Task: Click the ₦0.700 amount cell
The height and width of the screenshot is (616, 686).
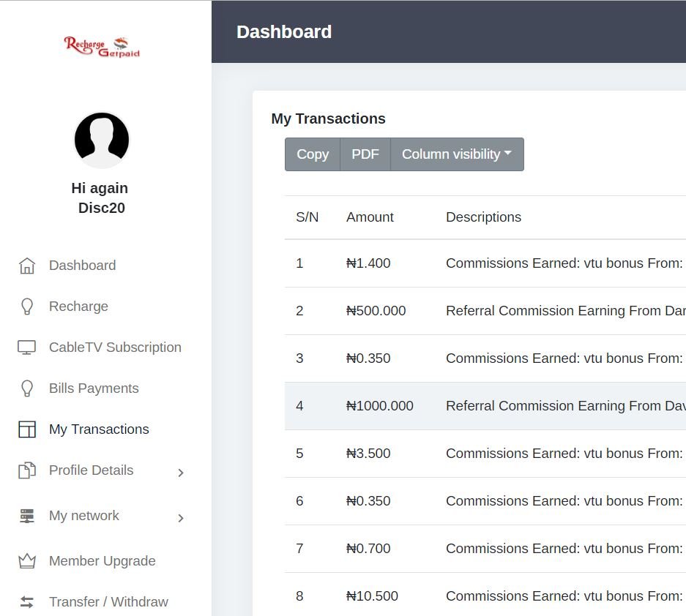Action: [368, 549]
